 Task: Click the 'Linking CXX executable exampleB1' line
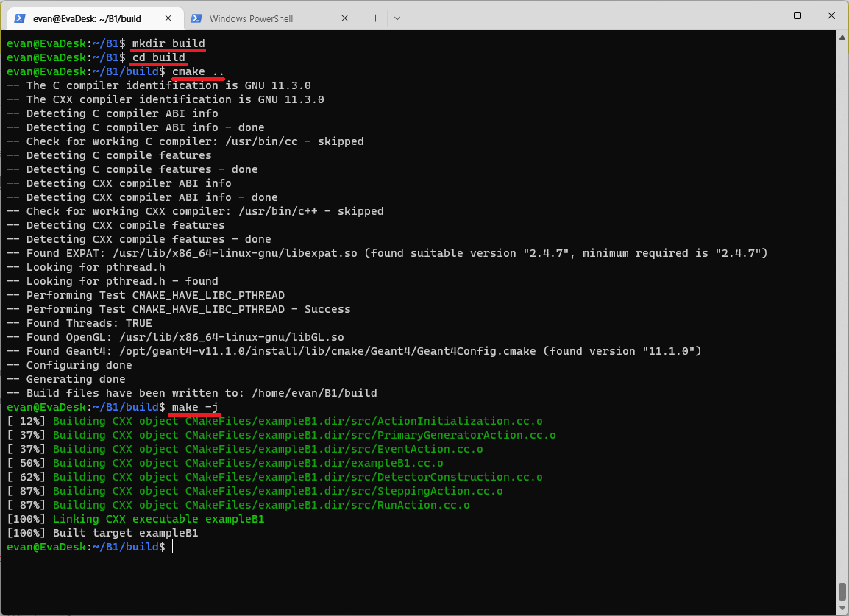tap(158, 519)
